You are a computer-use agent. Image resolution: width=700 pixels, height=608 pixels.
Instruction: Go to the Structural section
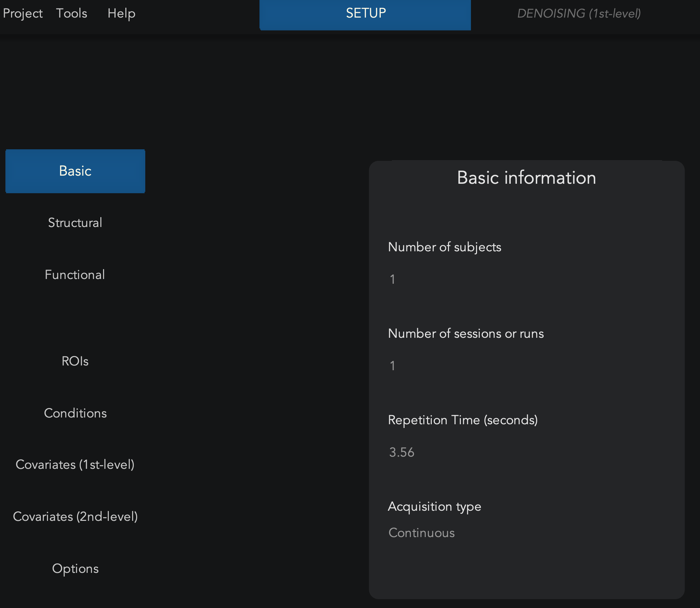click(x=75, y=223)
